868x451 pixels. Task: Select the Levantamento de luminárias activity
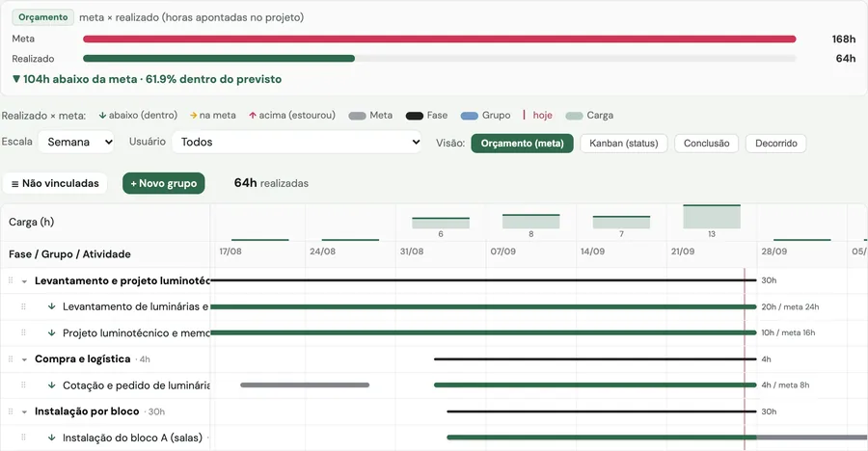tap(136, 306)
